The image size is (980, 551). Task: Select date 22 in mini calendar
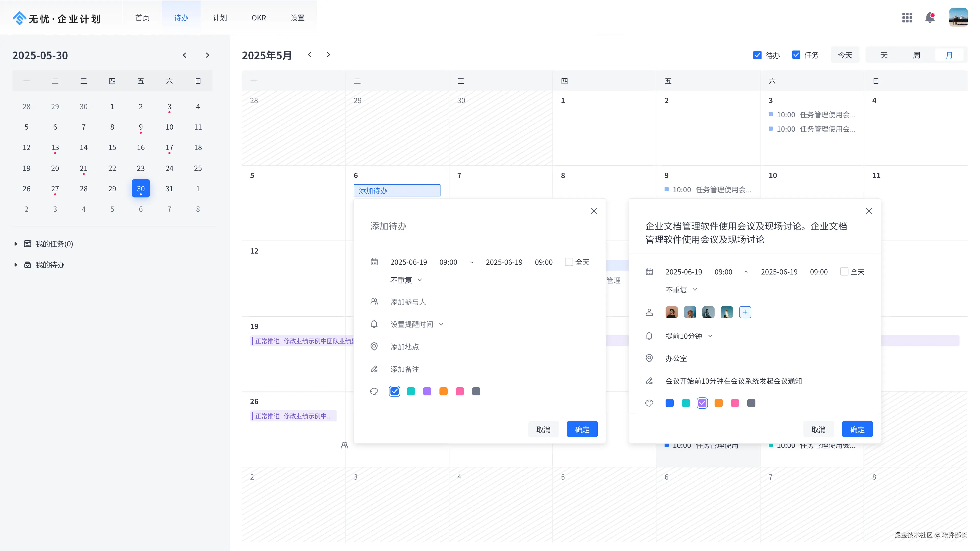pyautogui.click(x=112, y=168)
